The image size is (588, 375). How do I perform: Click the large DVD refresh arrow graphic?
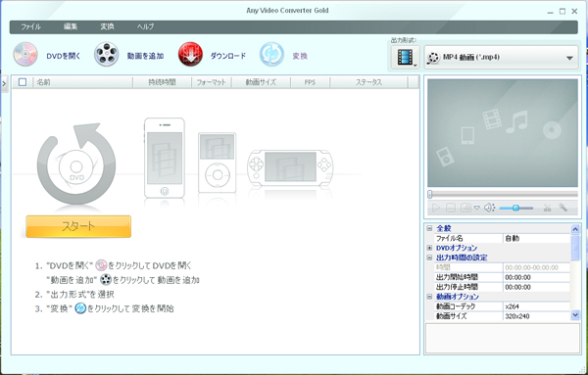pyautogui.click(x=76, y=164)
